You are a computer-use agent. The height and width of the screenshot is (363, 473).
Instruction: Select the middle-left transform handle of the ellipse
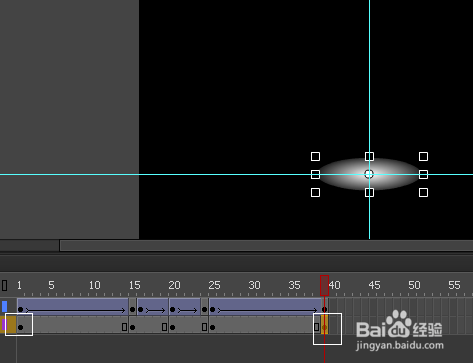(x=315, y=174)
